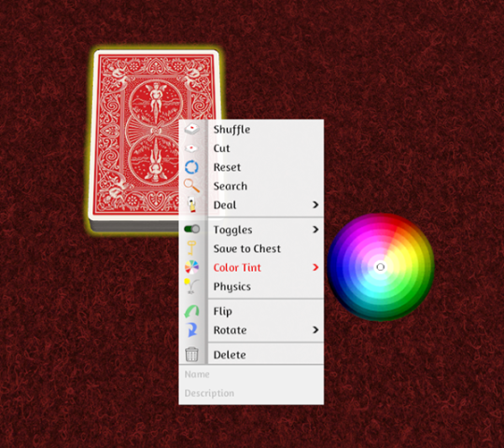This screenshot has height=448, width=504.
Task: Click the Name input field
Action: [x=251, y=374]
